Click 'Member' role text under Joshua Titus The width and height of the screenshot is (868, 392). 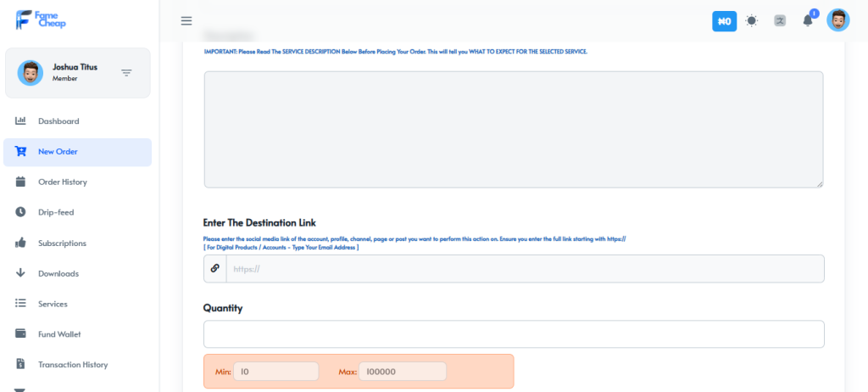pos(64,79)
